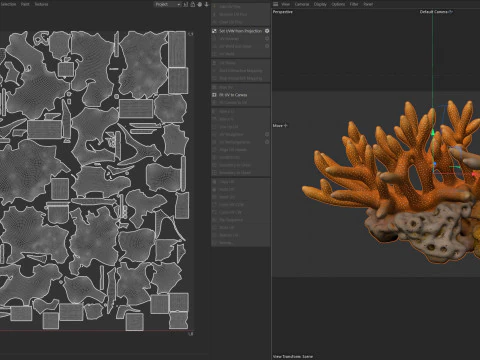The width and height of the screenshot is (480, 360).
Task: Open the viewport Filter menu
Action: click(x=354, y=4)
